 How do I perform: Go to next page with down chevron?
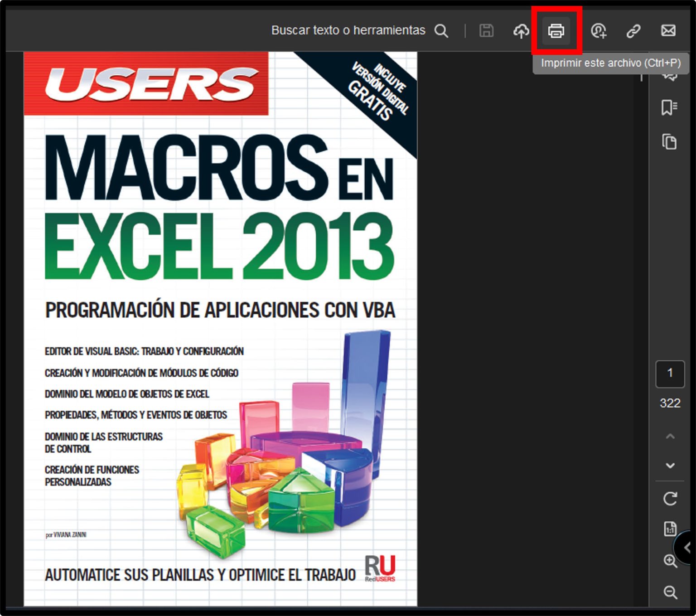pyautogui.click(x=669, y=465)
